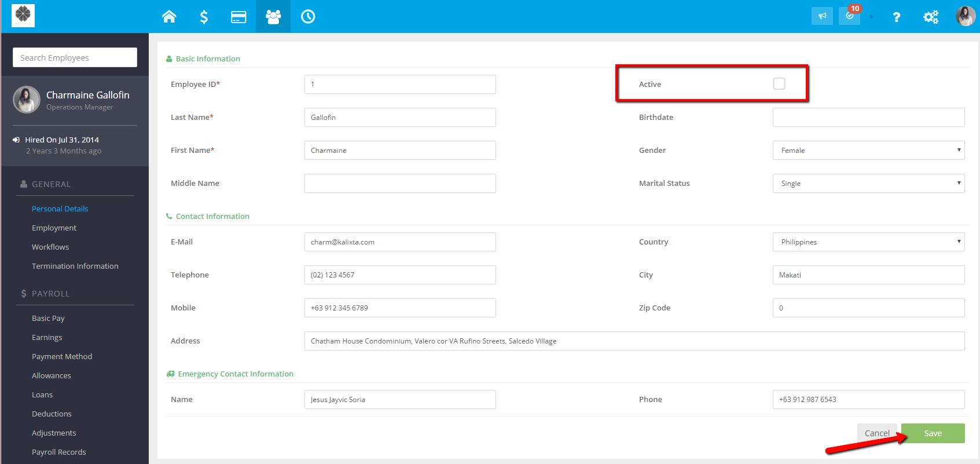The image size is (980, 464).
Task: Select Employment in sidebar
Action: coord(54,228)
